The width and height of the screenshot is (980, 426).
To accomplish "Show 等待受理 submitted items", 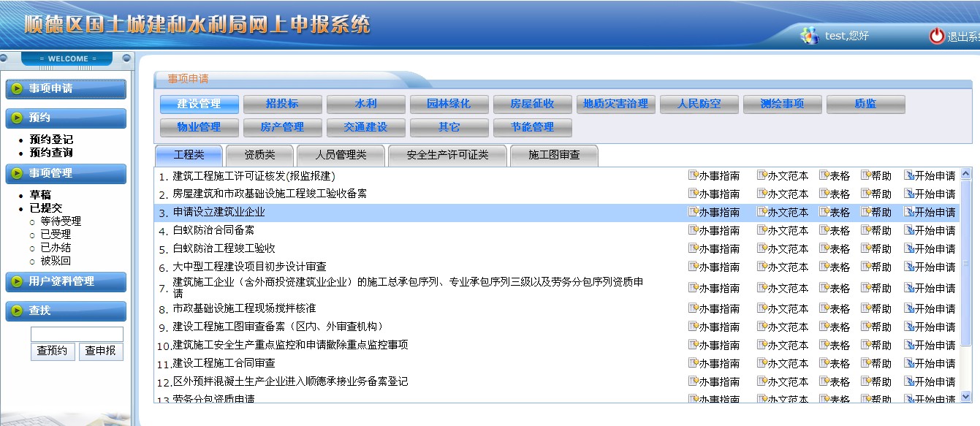I will tap(61, 221).
